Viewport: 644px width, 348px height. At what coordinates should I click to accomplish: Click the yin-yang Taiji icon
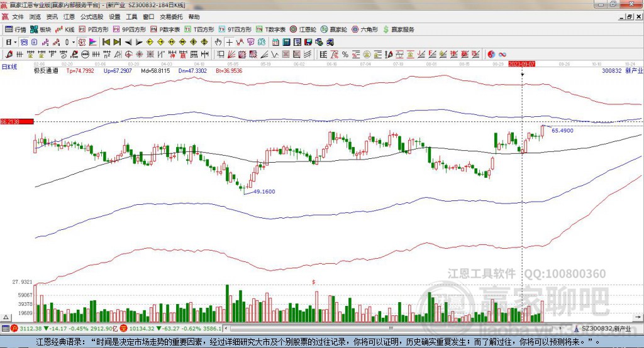(492, 55)
